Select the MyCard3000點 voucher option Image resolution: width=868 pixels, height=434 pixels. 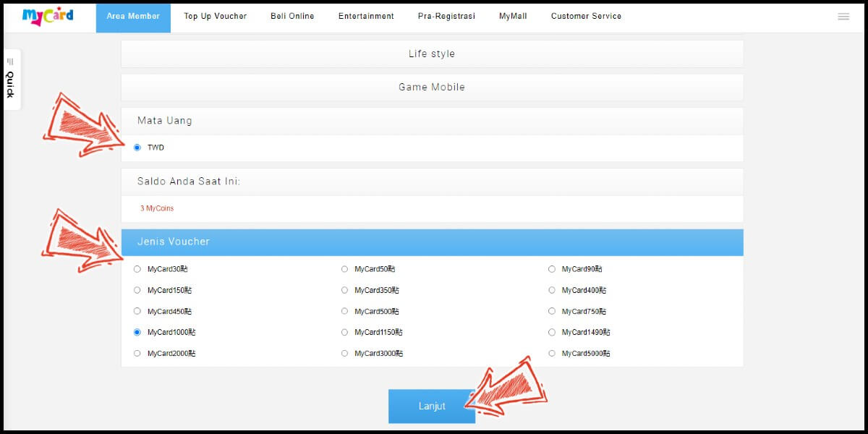pos(344,354)
